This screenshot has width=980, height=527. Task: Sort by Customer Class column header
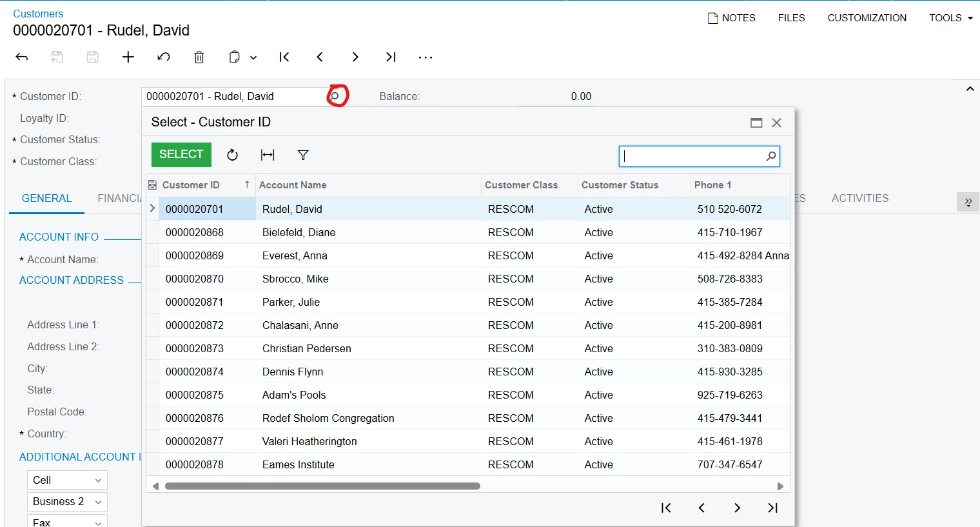[x=529, y=185]
